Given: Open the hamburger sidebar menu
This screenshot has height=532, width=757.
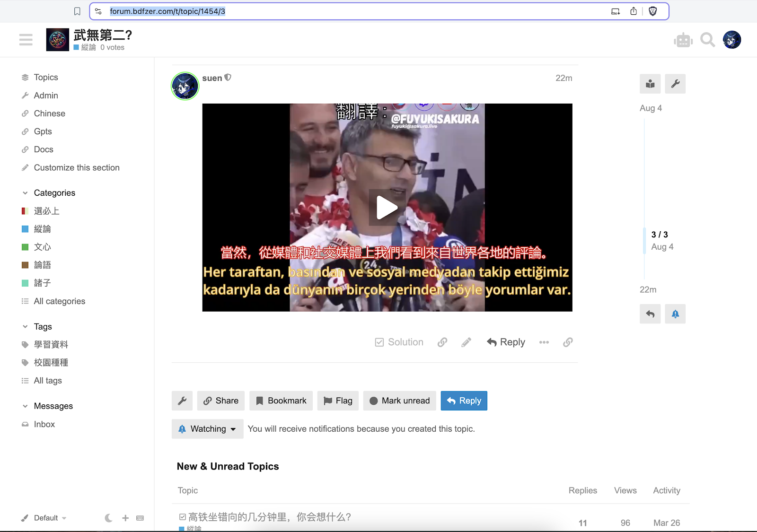Looking at the screenshot, I should coord(26,40).
